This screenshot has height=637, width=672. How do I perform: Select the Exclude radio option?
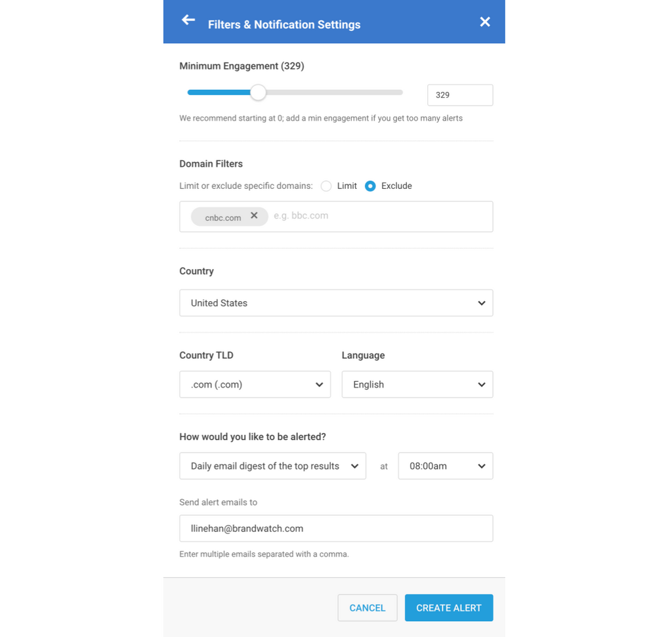pos(370,186)
